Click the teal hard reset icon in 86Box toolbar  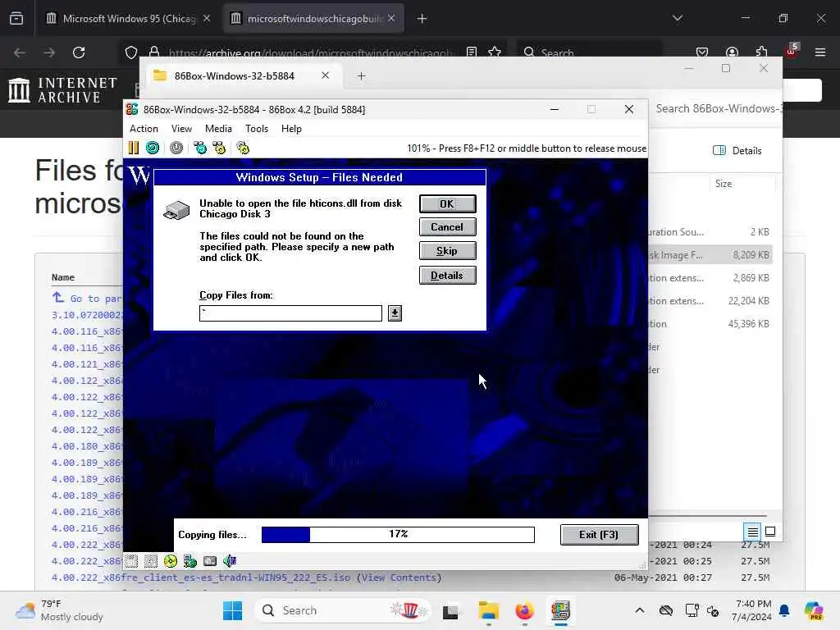(153, 148)
